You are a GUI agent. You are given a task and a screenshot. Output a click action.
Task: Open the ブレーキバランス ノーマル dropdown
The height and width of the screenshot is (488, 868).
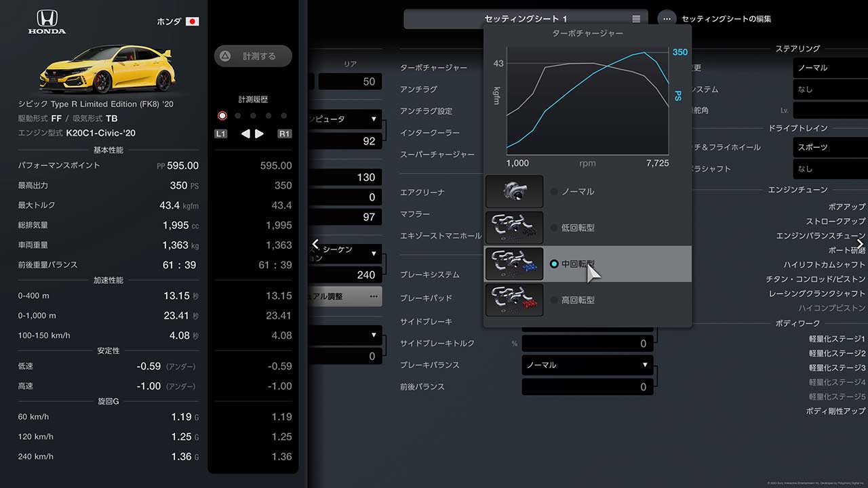pos(587,365)
